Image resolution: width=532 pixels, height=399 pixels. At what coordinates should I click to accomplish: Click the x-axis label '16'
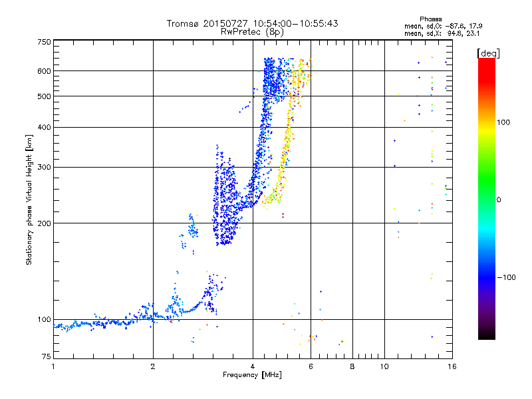pos(452,366)
